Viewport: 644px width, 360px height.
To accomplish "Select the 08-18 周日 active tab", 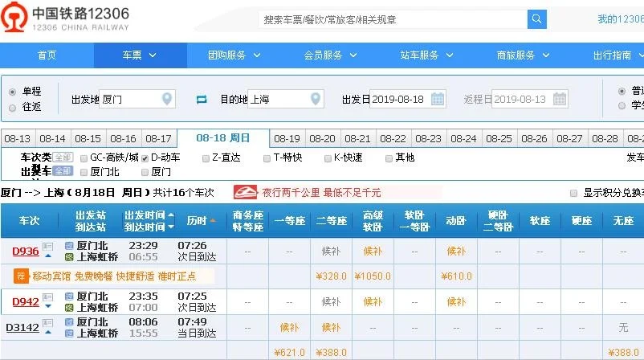I will [223, 138].
